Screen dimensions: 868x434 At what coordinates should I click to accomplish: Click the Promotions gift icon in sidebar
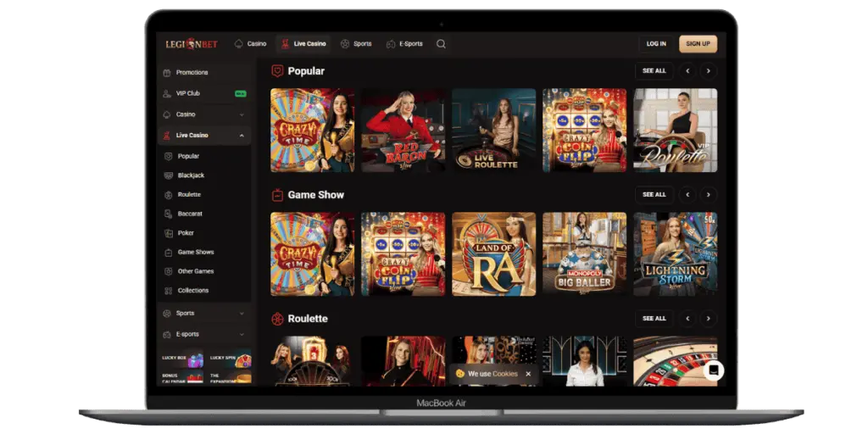pyautogui.click(x=167, y=73)
